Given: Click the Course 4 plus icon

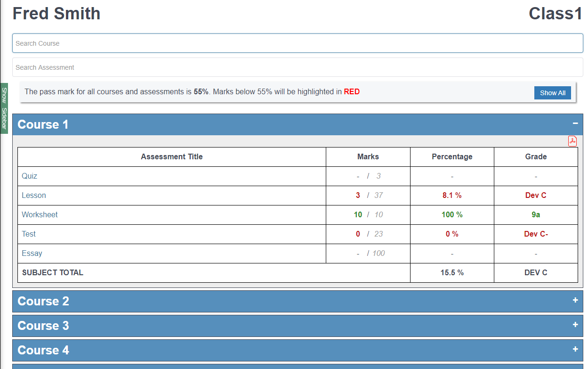Looking at the screenshot, I should coord(575,349).
